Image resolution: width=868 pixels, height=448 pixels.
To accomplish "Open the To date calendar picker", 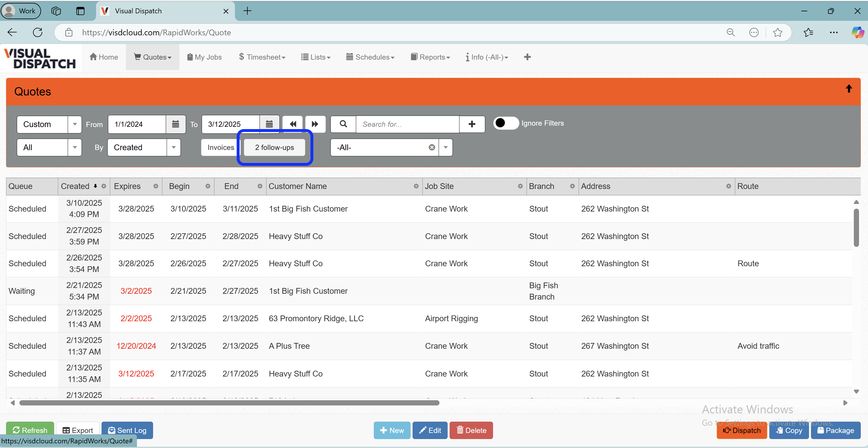I will click(x=269, y=124).
